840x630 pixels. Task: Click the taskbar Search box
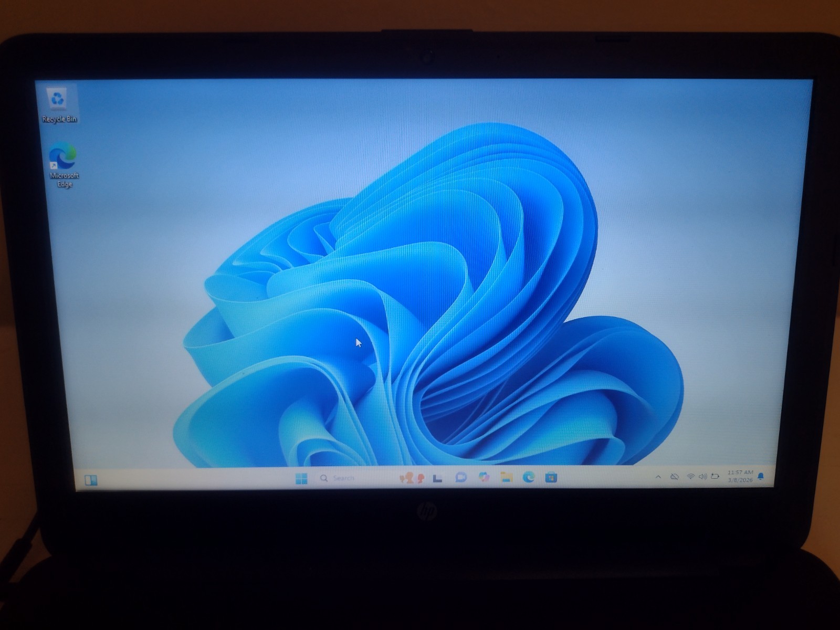click(370, 478)
